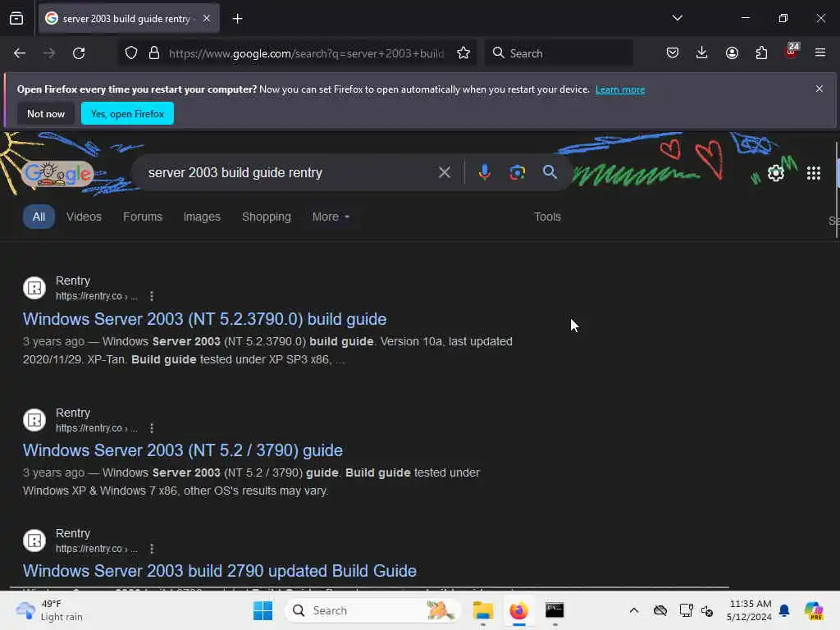This screenshot has height=630, width=840.
Task: Open Firefox View tab list icon
Action: pos(16,19)
